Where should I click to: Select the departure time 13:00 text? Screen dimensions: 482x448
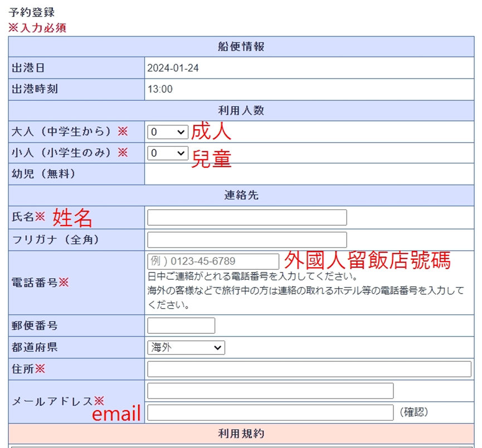[x=160, y=89]
